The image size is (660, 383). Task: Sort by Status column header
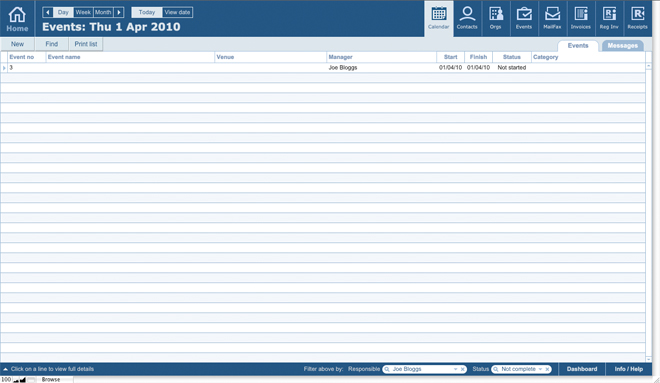point(511,57)
